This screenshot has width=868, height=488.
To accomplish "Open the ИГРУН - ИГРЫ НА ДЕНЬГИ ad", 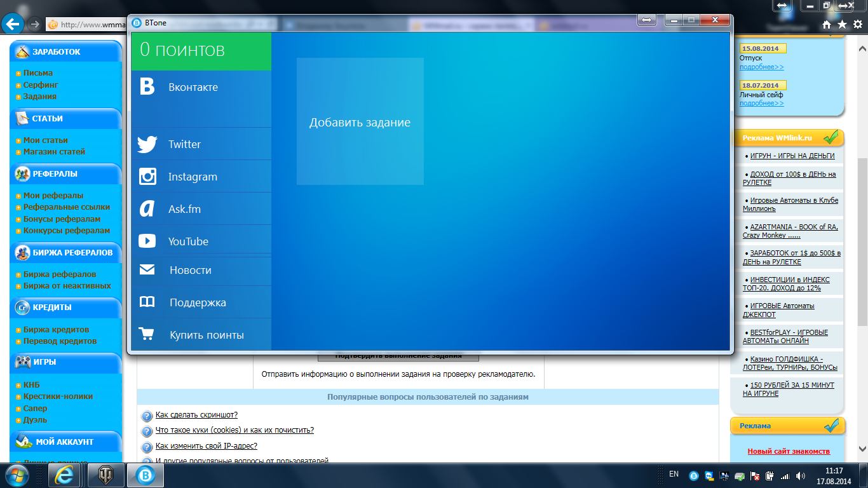I will [x=792, y=156].
